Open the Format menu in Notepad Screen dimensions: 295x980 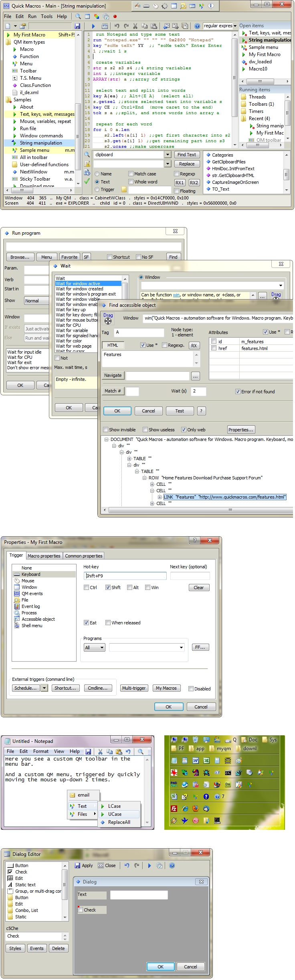[x=41, y=751]
